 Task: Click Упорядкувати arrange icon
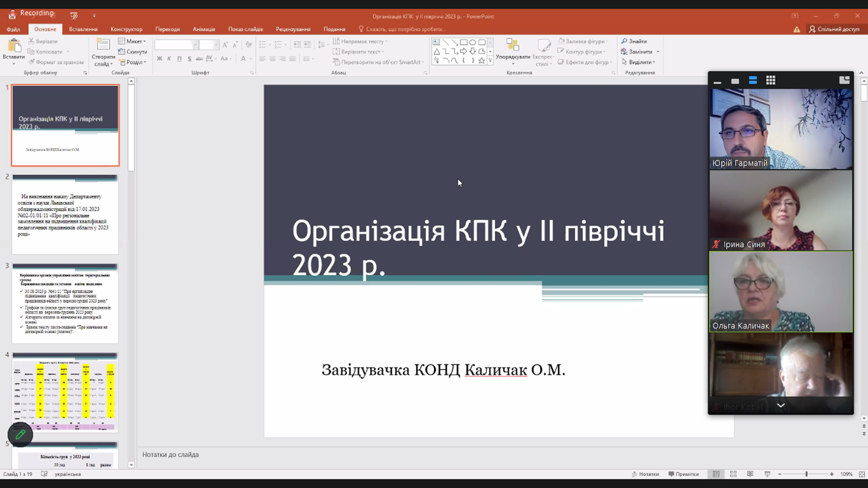pyautogui.click(x=513, y=46)
